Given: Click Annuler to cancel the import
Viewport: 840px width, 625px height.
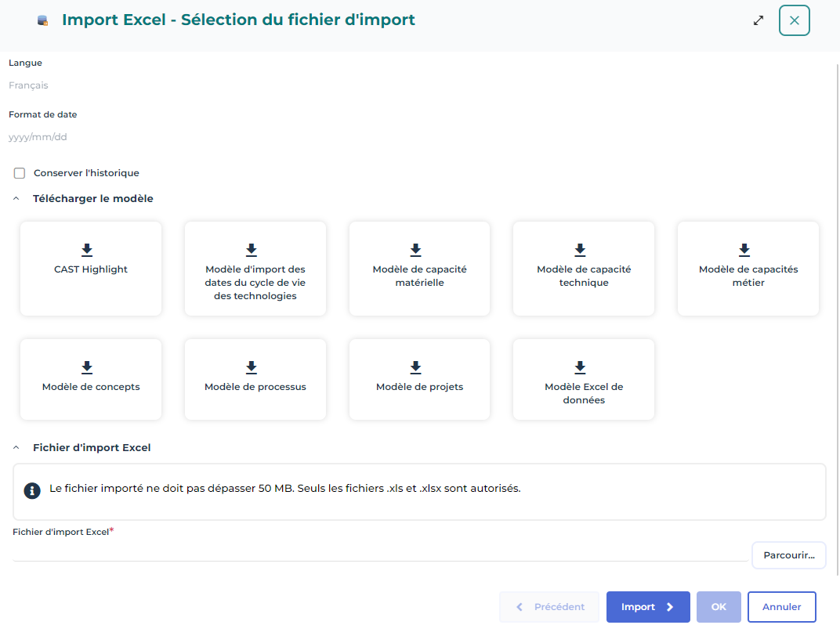Looking at the screenshot, I should (x=781, y=607).
